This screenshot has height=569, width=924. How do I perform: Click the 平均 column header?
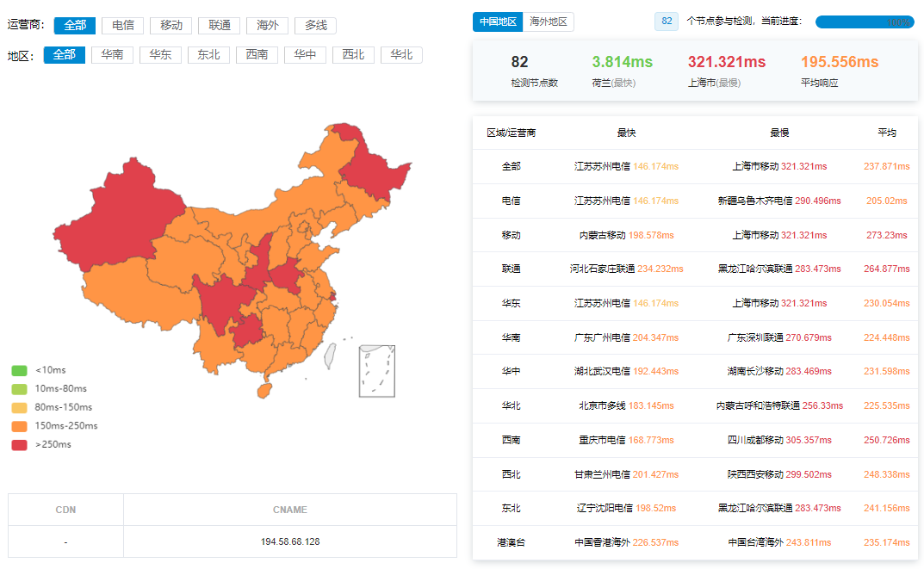click(886, 133)
